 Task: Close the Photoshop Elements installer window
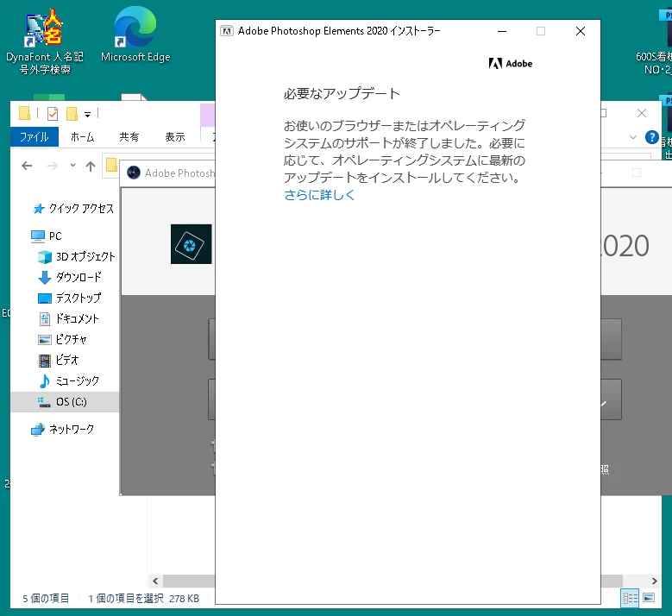[x=581, y=31]
